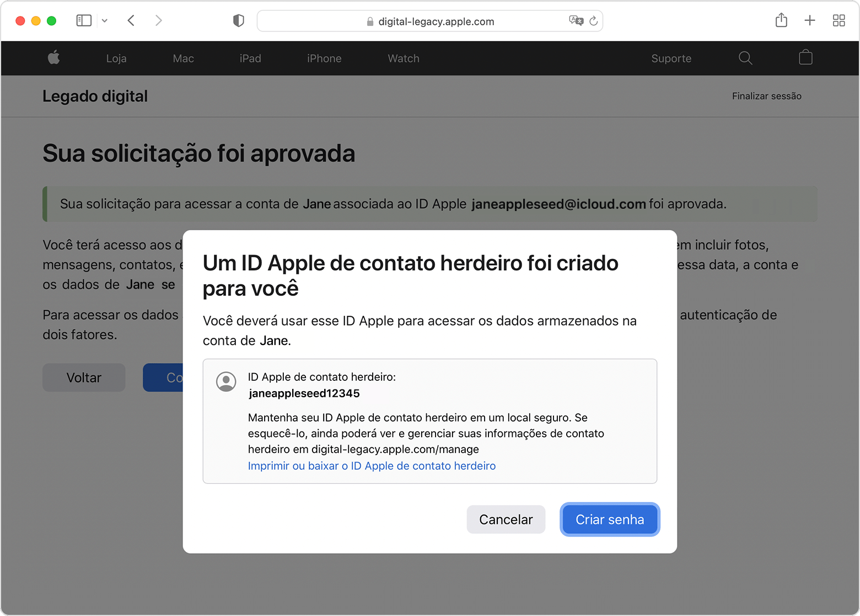Click the Apple logo in the nav bar

[54, 57]
